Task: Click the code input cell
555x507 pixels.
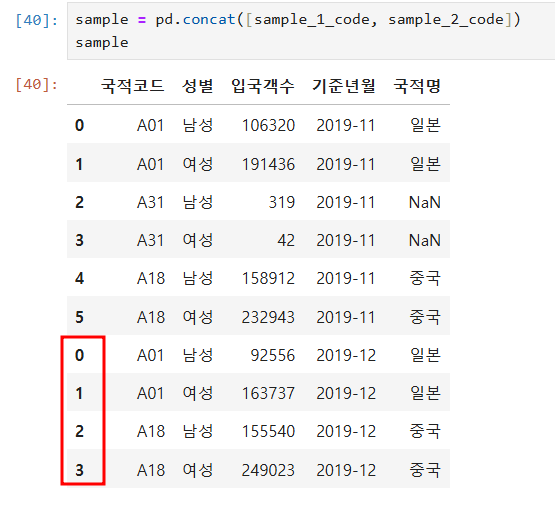Action: (x=311, y=31)
